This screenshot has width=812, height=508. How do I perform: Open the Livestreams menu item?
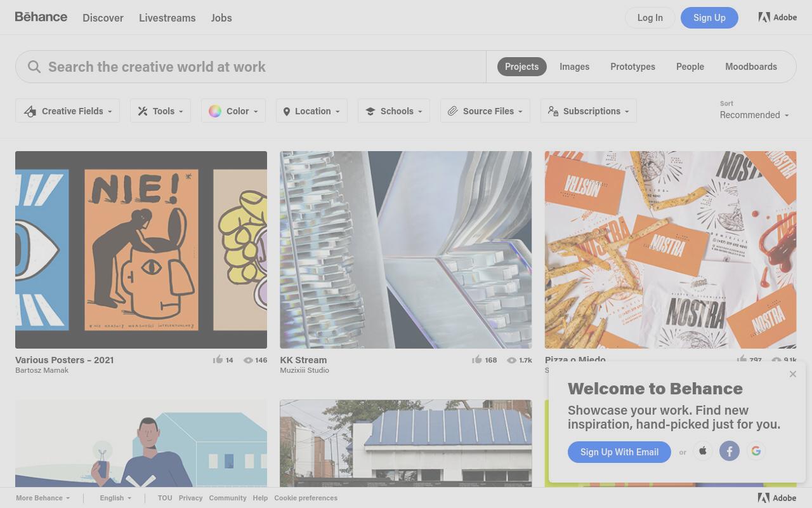point(167,18)
